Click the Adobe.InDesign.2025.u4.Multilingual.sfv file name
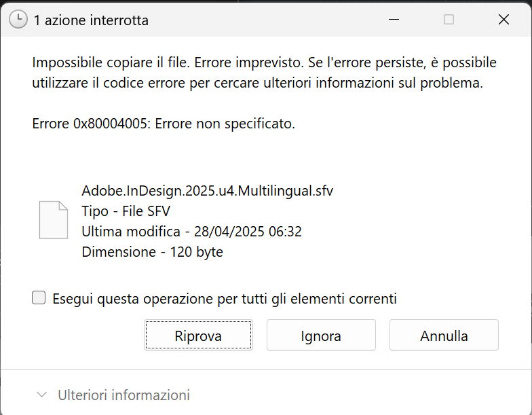The width and height of the screenshot is (532, 415). click(x=208, y=191)
